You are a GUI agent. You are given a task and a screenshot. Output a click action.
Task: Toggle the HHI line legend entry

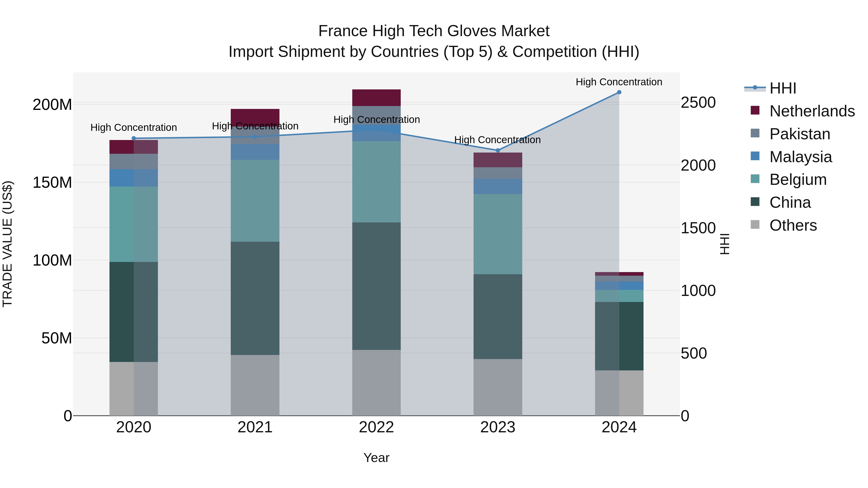point(770,88)
